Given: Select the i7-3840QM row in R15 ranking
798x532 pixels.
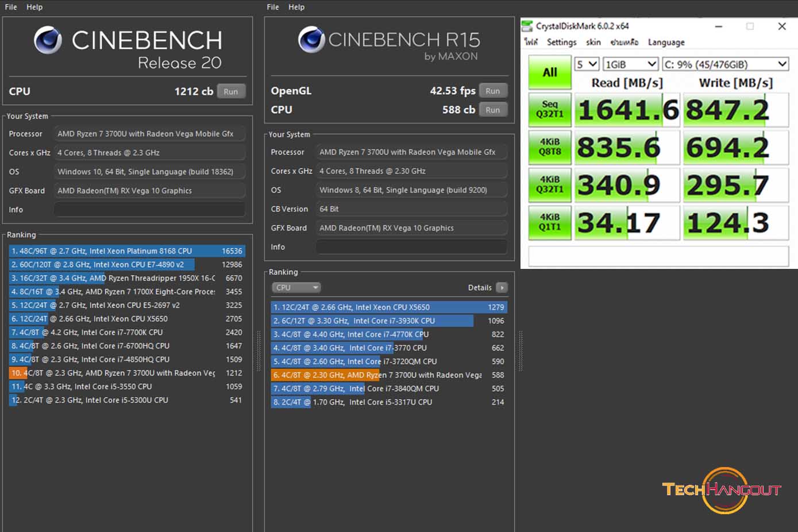Looking at the screenshot, I should (389, 388).
